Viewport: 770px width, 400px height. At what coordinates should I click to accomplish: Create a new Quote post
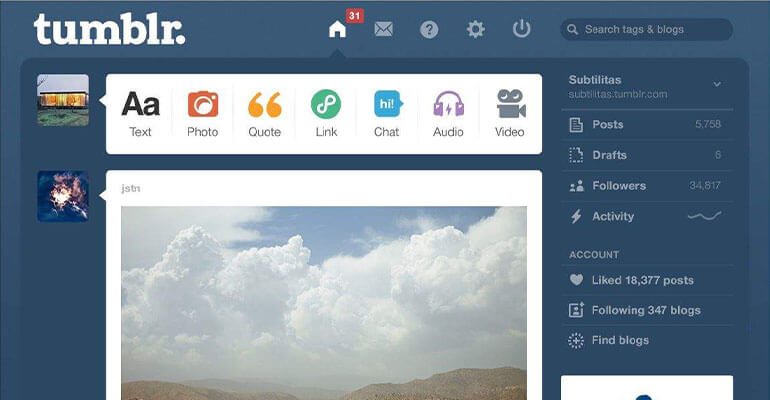coord(264,113)
